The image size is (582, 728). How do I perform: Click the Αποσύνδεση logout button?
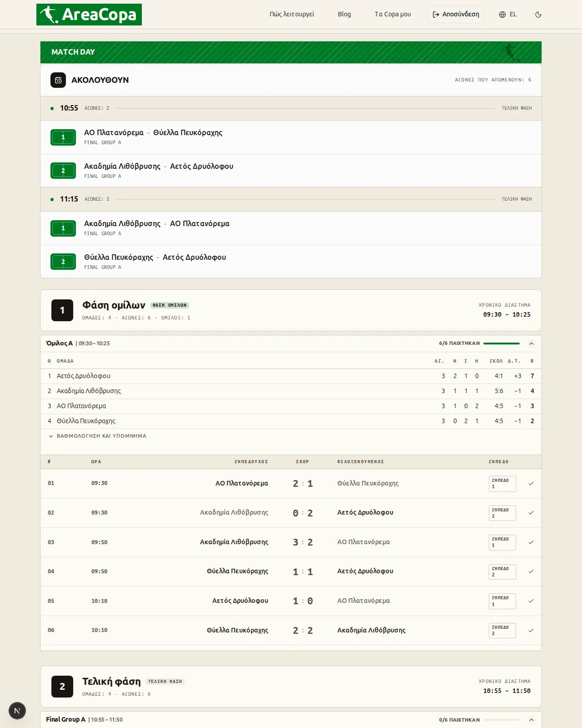456,15
